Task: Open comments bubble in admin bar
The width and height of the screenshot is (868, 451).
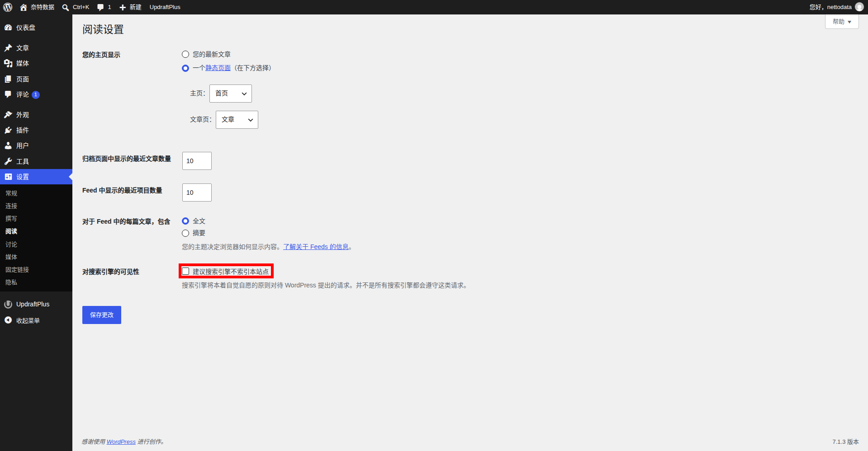Action: (104, 7)
